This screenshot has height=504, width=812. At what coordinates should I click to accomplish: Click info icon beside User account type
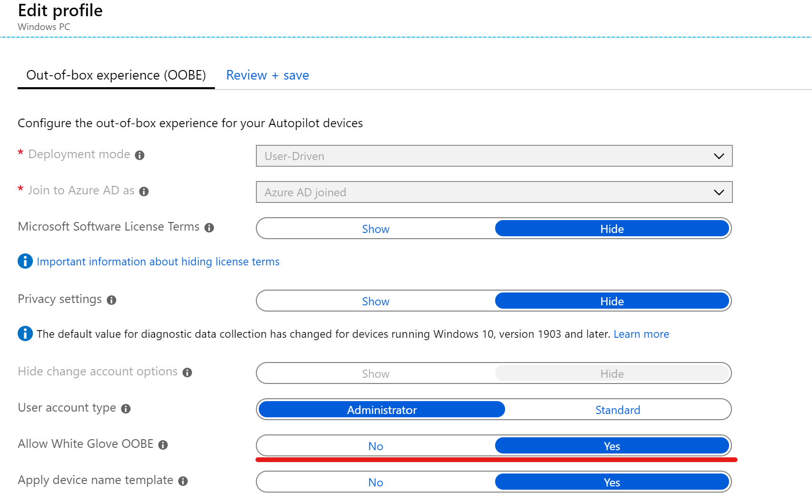126,409
